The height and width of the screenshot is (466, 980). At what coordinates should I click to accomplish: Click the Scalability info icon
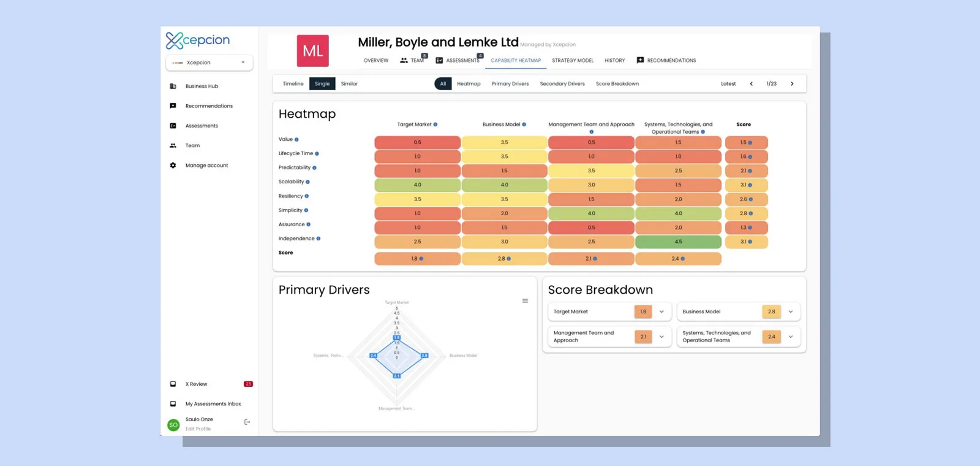coord(307,182)
